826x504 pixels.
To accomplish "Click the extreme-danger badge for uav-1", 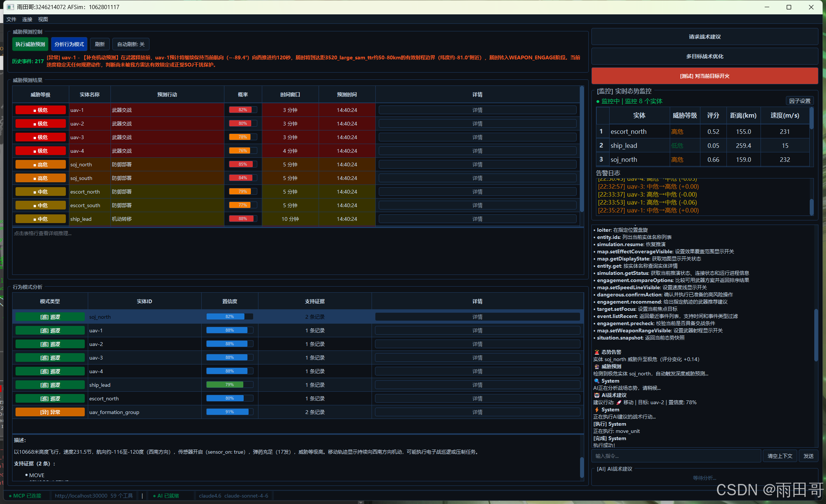I will [40, 110].
